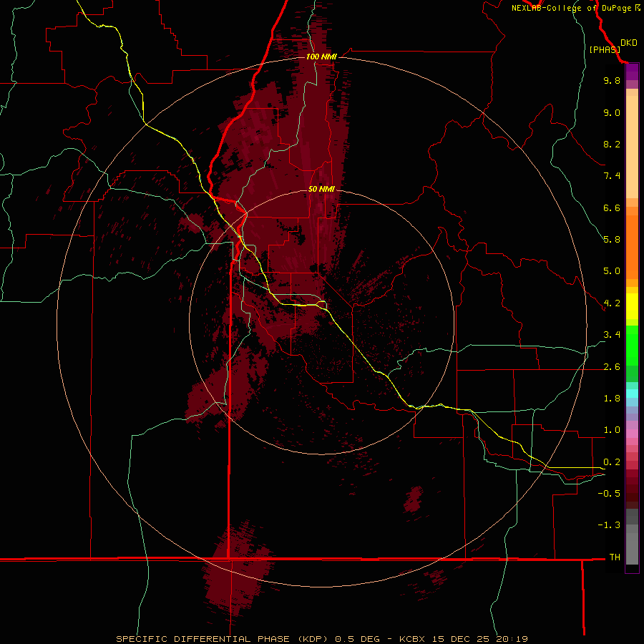Screen dimensions: 644x644
Task: Click the -1.3 scale value
Action: (x=609, y=525)
